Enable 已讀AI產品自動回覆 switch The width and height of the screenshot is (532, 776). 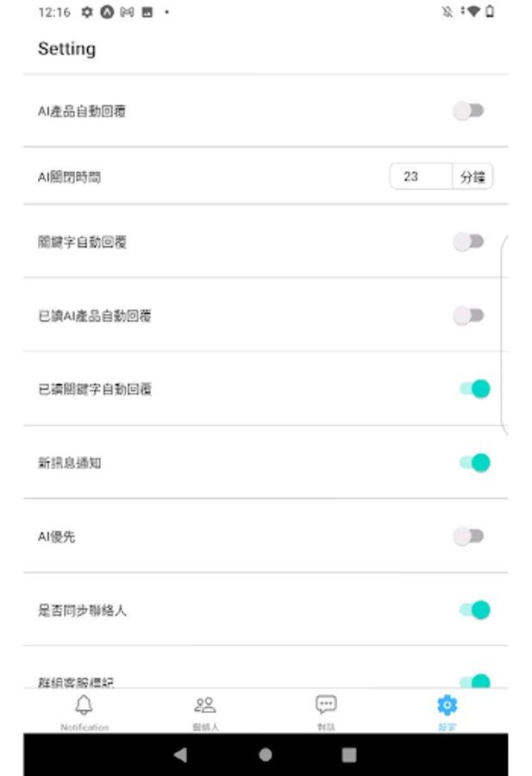[469, 316]
